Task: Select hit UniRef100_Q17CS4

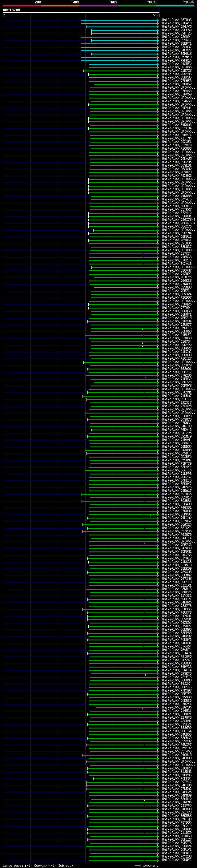Action: click(177, 253)
